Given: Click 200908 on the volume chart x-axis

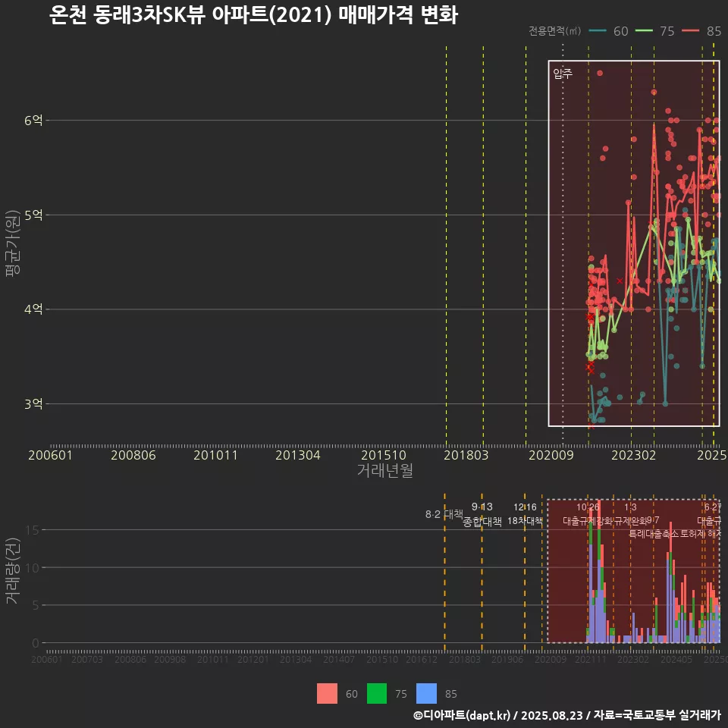Looking at the screenshot, I should (x=170, y=659).
